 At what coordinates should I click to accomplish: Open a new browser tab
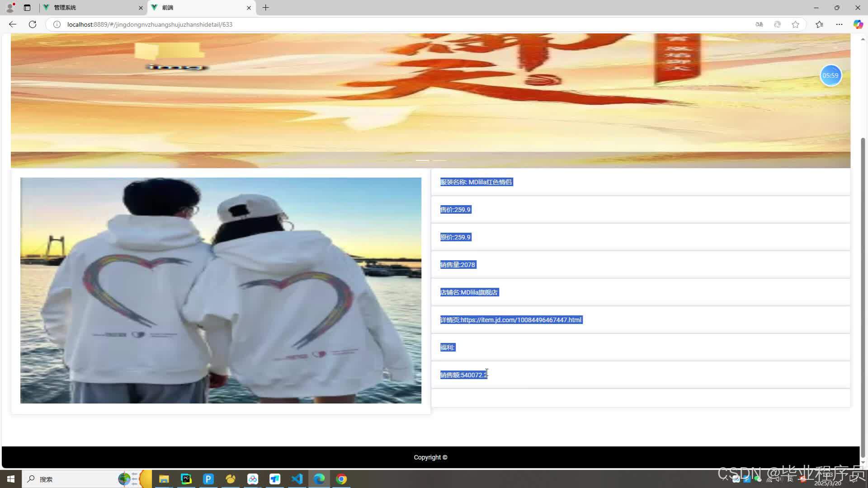(266, 8)
